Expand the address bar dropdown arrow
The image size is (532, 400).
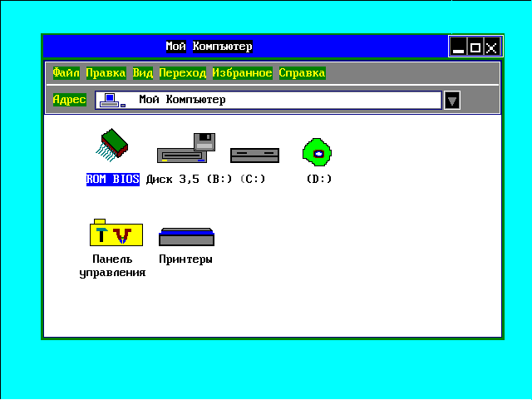(452, 100)
